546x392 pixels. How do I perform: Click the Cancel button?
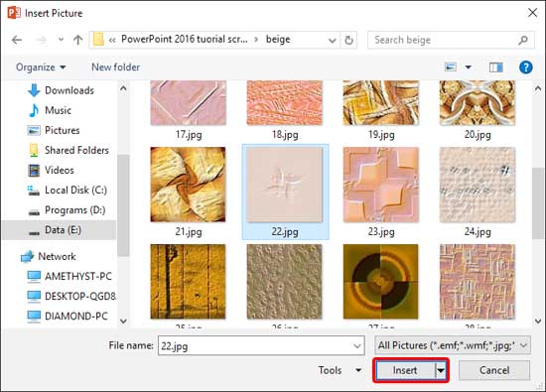click(x=494, y=370)
